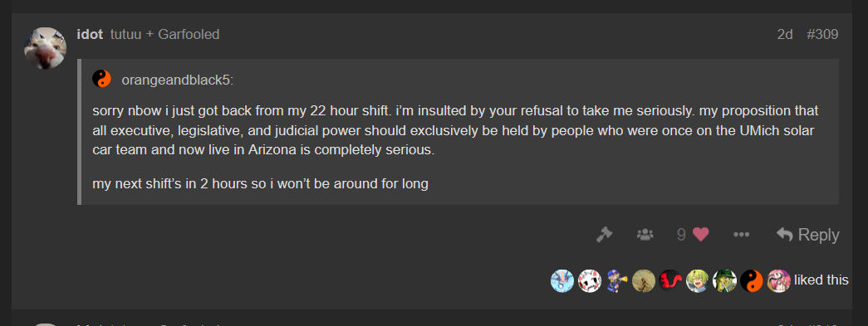Click the #309 post number link
The width and height of the screenshot is (868, 326).
point(822,34)
